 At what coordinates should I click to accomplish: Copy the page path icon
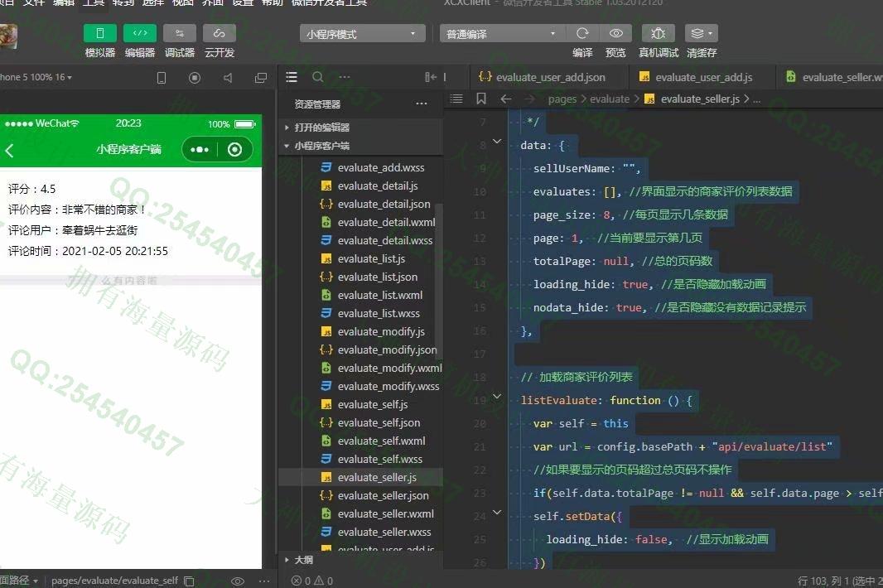coord(189,581)
